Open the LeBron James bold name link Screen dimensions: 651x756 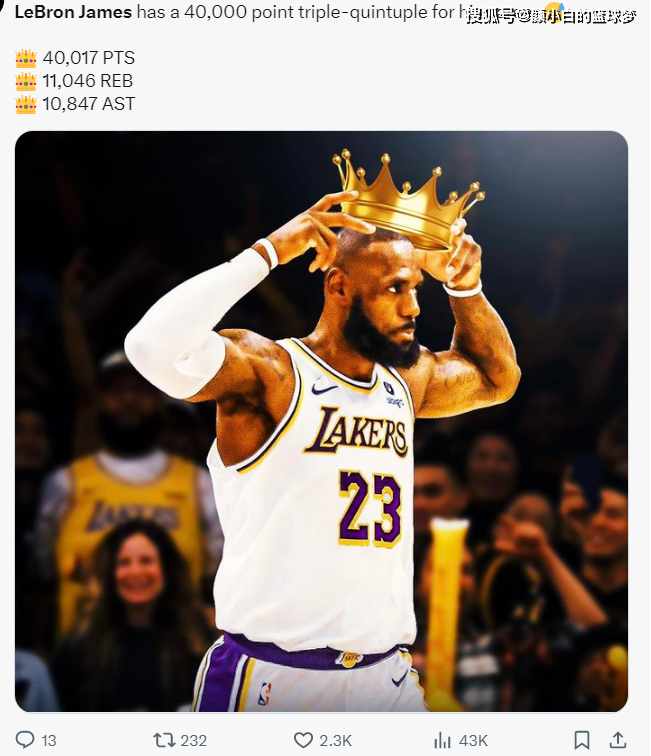pyautogui.click(x=73, y=12)
